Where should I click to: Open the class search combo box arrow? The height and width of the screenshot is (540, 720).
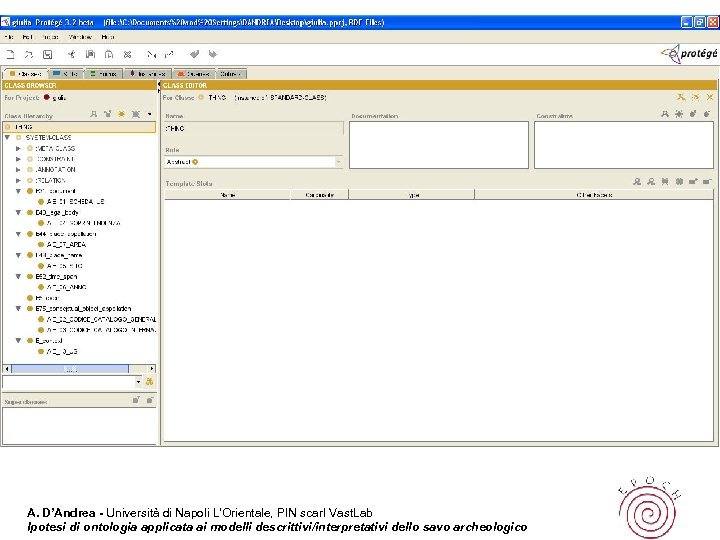click(x=138, y=382)
